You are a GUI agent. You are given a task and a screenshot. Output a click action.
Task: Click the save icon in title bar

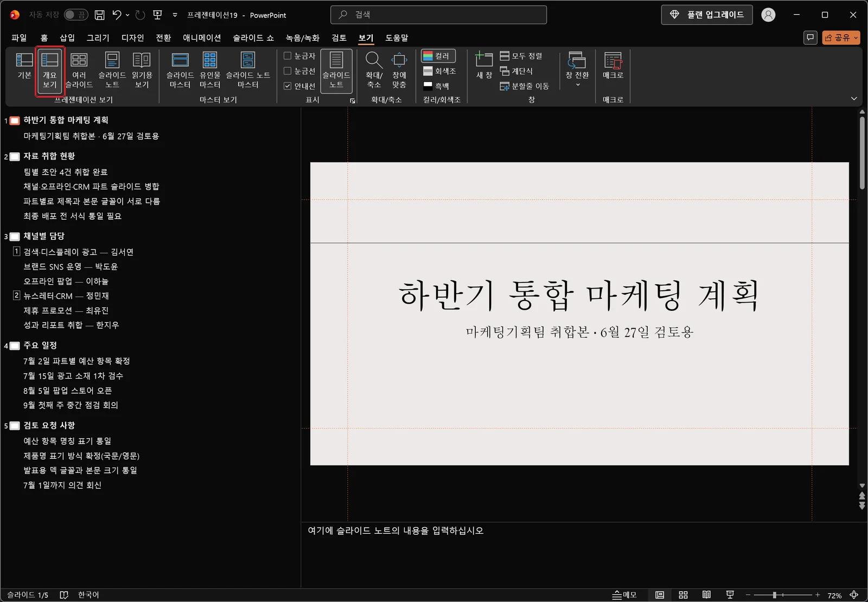point(100,15)
